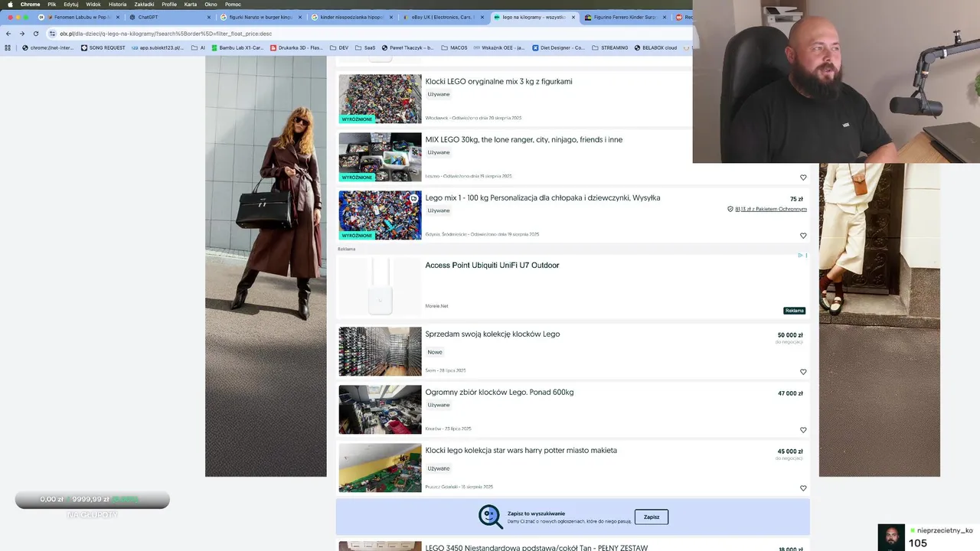Favorite the Lego mix 1 - 100 kg listing

click(x=803, y=236)
